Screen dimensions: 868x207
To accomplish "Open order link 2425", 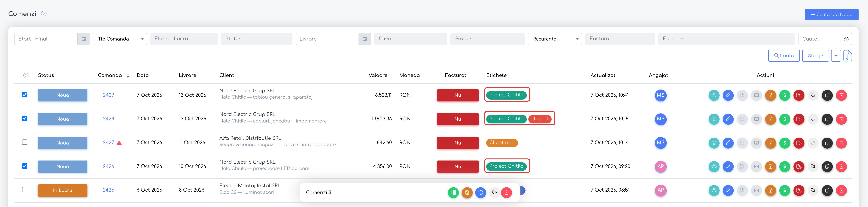I will pos(108,190).
